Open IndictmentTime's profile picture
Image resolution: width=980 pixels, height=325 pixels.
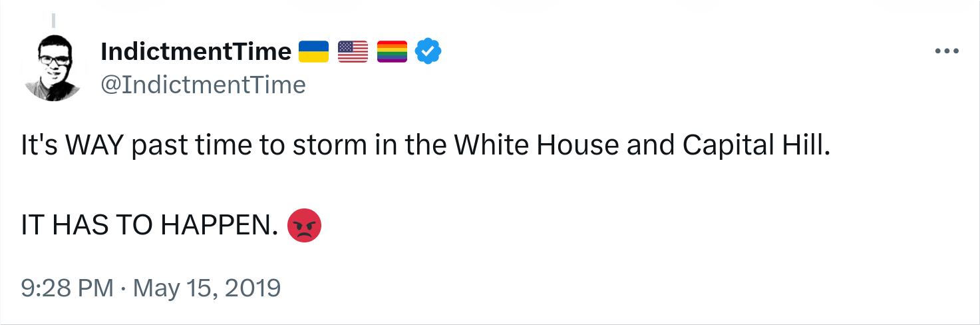[53, 69]
